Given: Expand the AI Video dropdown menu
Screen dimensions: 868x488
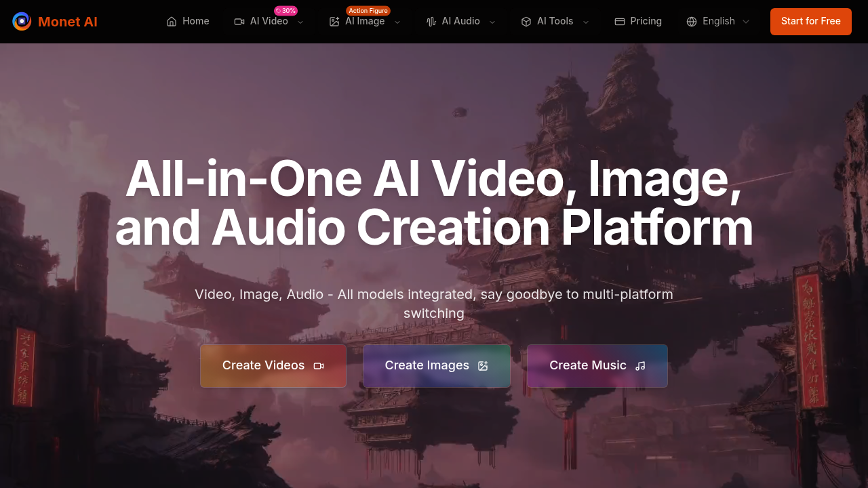Looking at the screenshot, I should (299, 22).
